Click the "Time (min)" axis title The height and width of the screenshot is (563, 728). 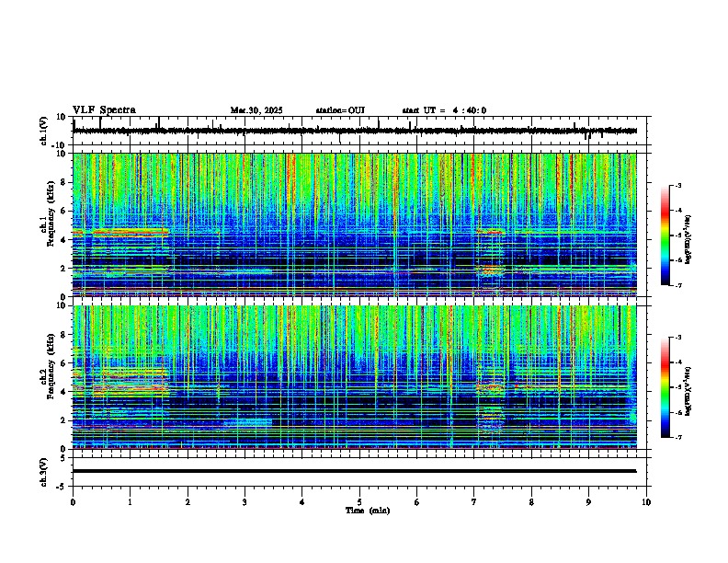(x=368, y=511)
